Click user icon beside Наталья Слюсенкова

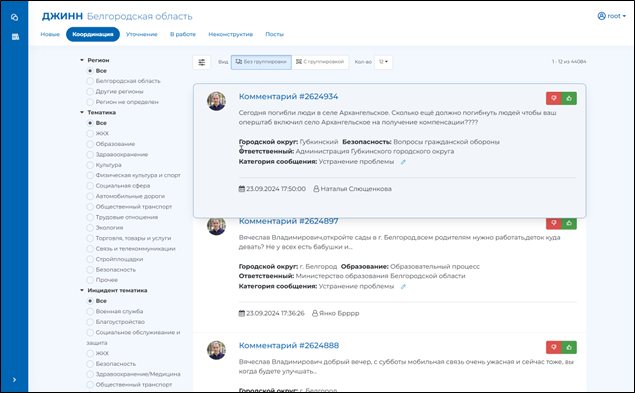point(316,189)
